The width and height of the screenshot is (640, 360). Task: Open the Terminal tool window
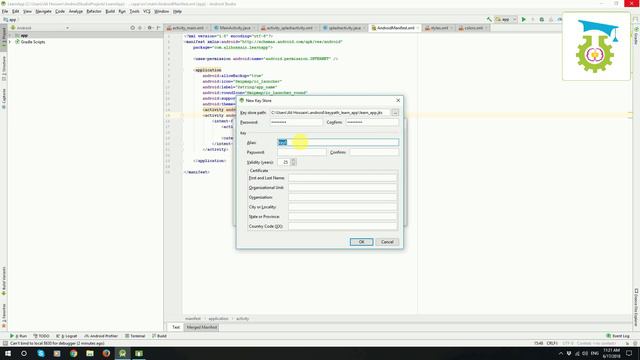[135, 336]
